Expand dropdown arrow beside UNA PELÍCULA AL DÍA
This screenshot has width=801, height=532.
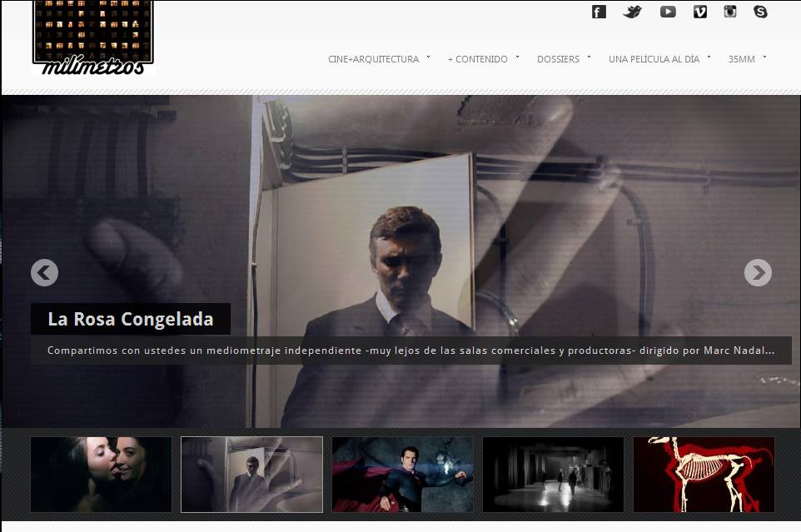[709, 57]
